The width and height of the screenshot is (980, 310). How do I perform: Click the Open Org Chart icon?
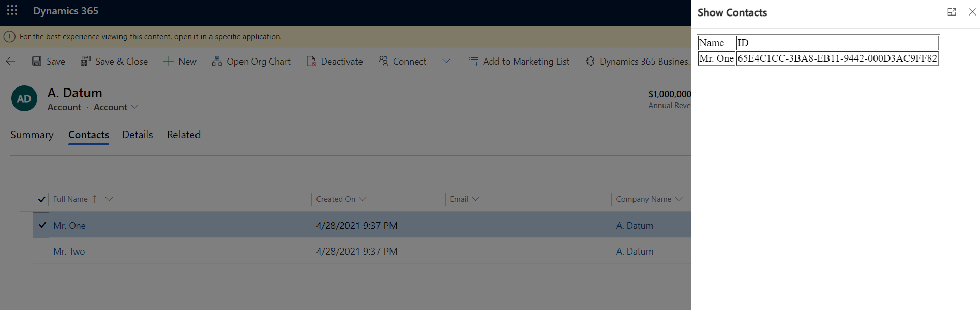coord(217,61)
